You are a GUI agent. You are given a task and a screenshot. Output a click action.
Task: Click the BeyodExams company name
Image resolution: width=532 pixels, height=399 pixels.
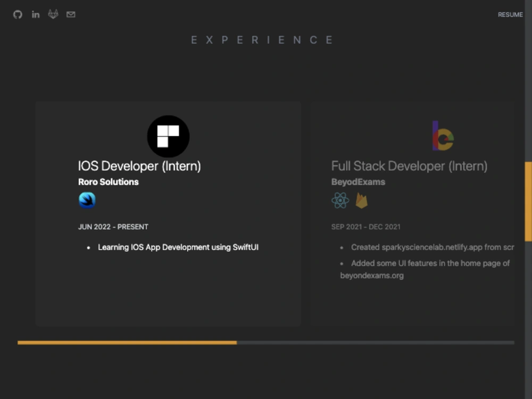(358, 182)
